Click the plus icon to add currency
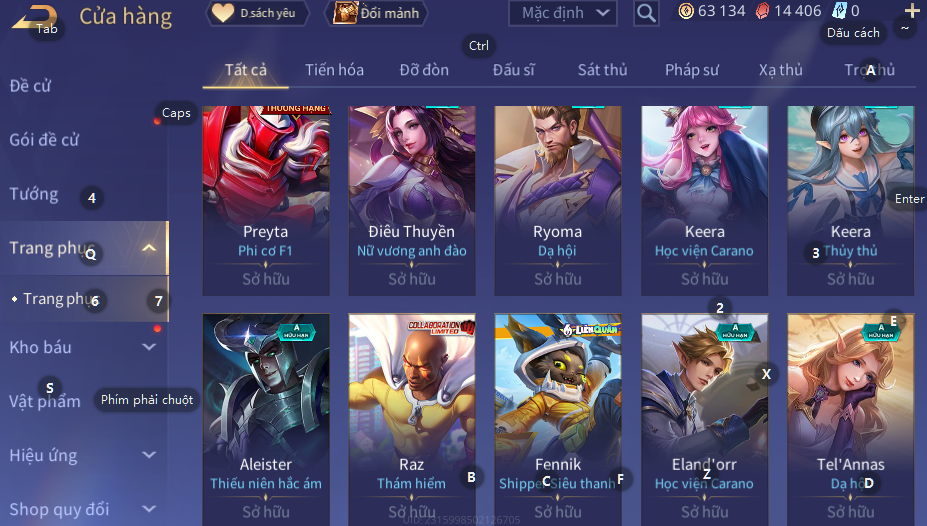The width and height of the screenshot is (927, 526). 912,11
